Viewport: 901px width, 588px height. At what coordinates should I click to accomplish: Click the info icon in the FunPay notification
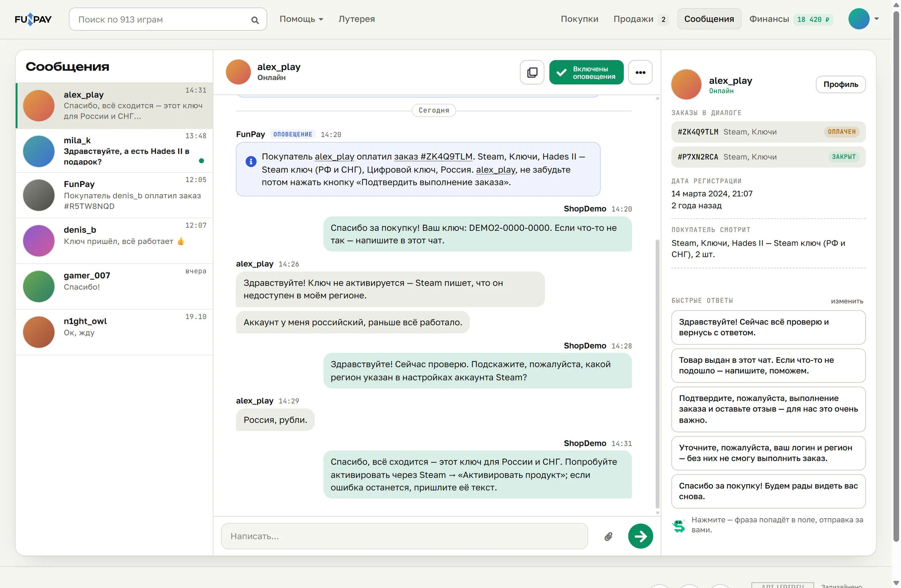[251, 162]
